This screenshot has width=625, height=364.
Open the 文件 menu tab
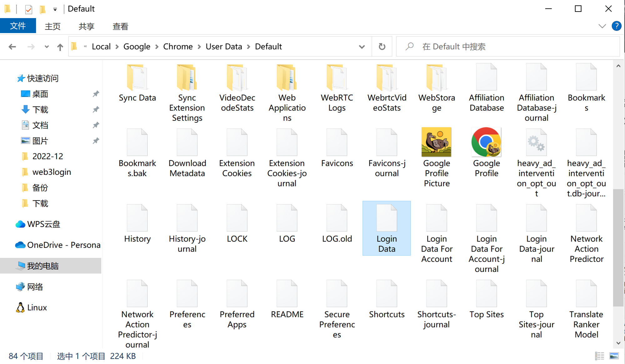[18, 26]
